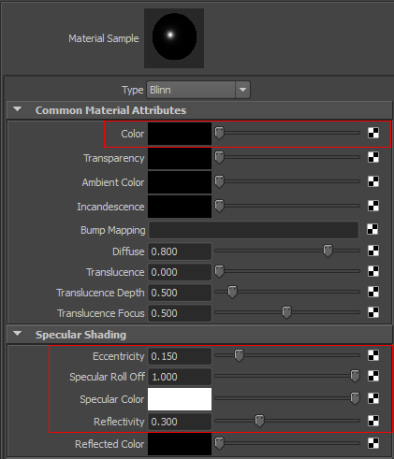This screenshot has width=394, height=459.
Task: Collapse the Specular Shading section
Action: coord(17,334)
